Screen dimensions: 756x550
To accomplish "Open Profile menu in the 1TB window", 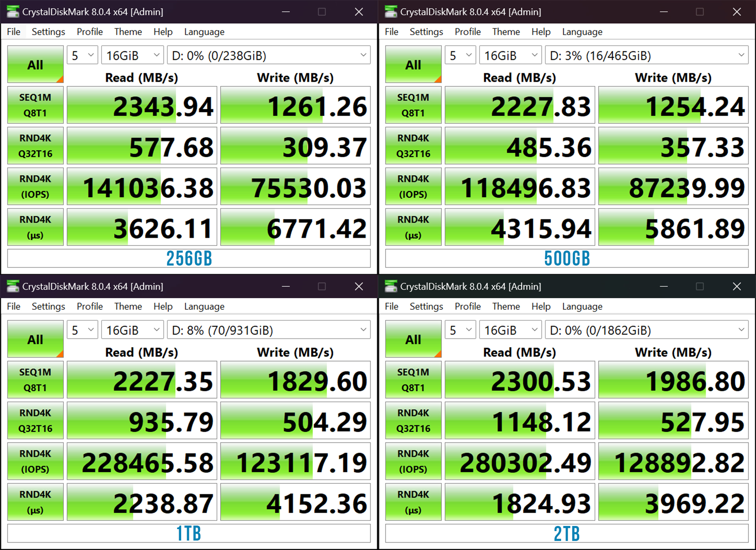I will pyautogui.click(x=89, y=306).
